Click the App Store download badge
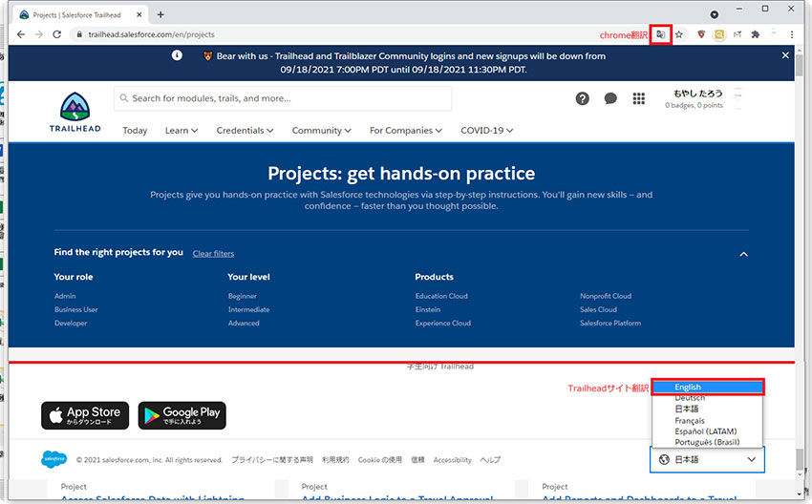Image resolution: width=812 pixels, height=504 pixels. tap(85, 415)
